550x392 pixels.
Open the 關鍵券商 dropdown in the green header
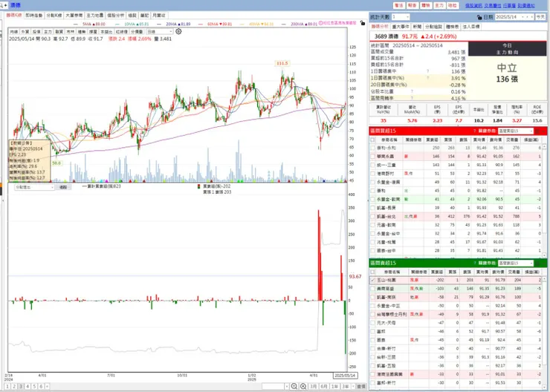coord(515,263)
